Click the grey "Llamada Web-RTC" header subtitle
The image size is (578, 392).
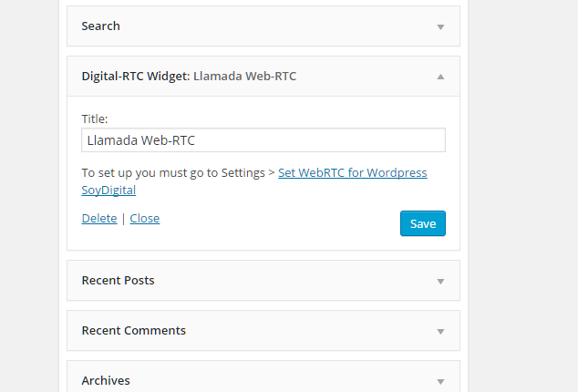[244, 77]
